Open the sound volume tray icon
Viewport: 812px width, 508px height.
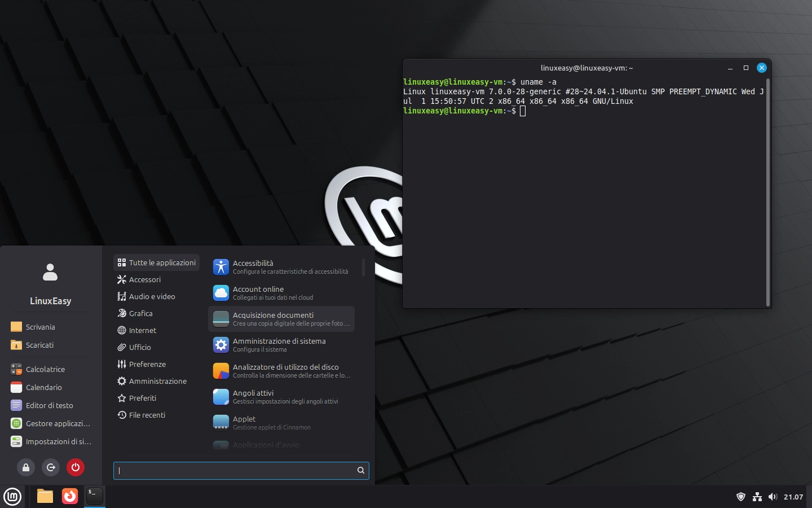click(773, 497)
